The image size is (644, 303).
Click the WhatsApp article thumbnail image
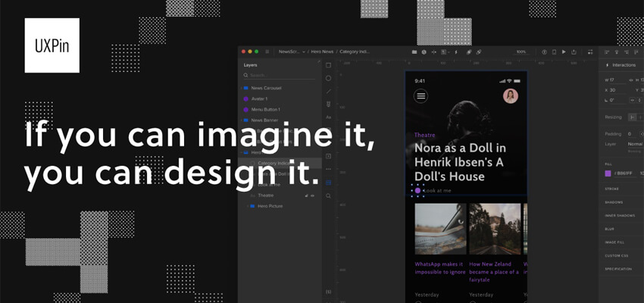pyautogui.click(x=440, y=229)
